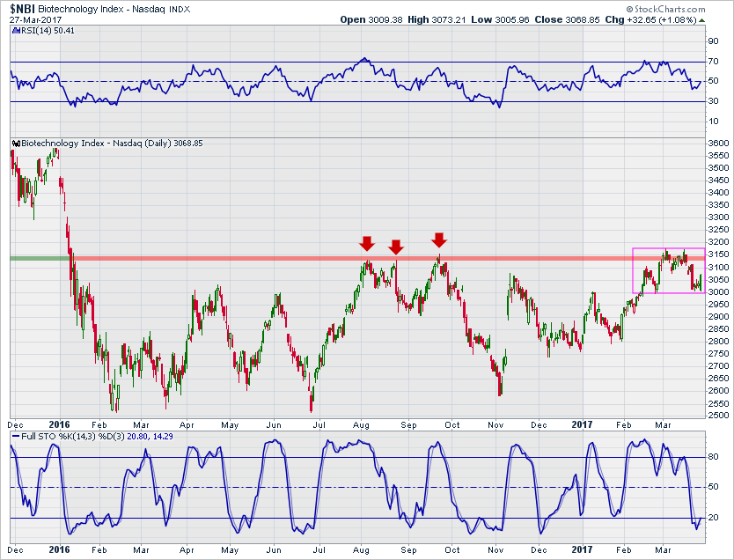This screenshot has height=560, width=734.
Task: Click the 3300 price axis label
Action: point(718,217)
